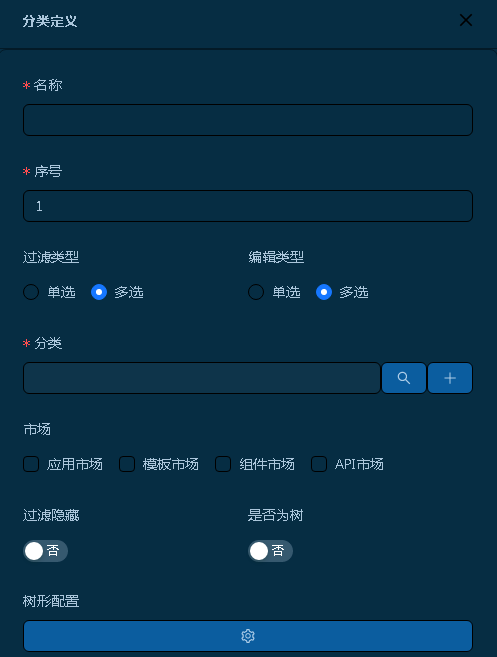
Task: Toggle the 是否为树 switch
Action: tap(270, 551)
